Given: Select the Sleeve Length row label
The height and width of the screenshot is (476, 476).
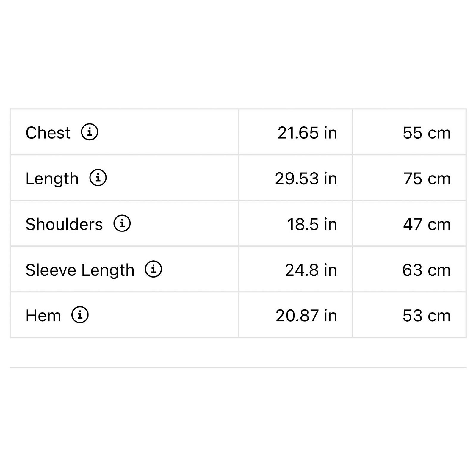Looking at the screenshot, I should [80, 270].
